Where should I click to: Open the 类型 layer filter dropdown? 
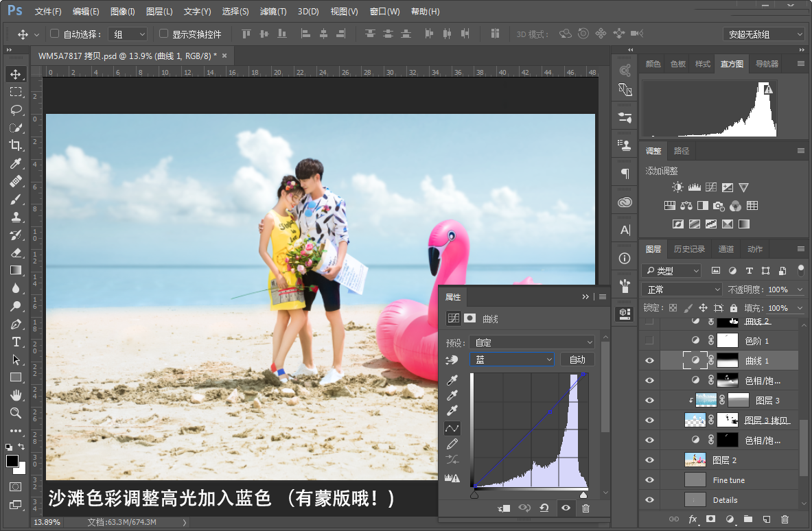[672, 270]
